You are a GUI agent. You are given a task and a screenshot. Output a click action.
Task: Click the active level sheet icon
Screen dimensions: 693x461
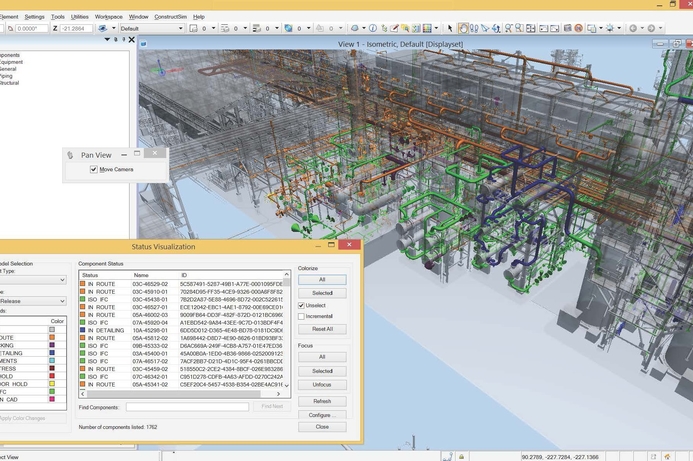click(x=193, y=28)
